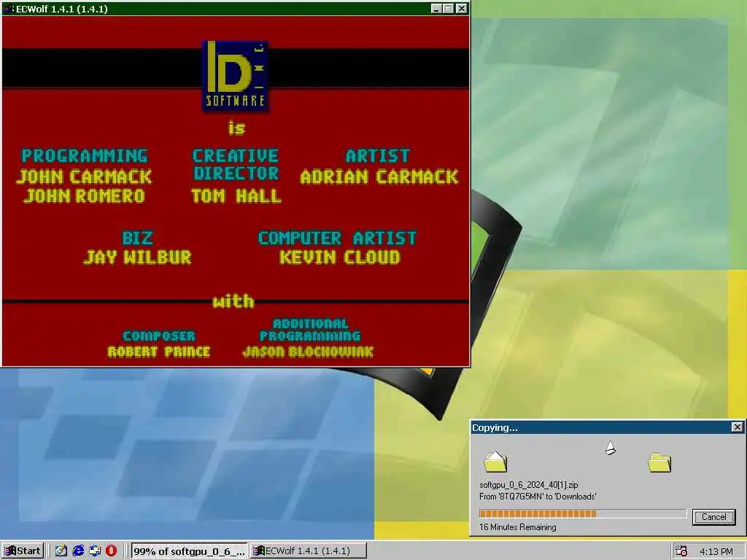Launch Opera browser from quick launch
The image size is (747, 560).
click(111, 551)
